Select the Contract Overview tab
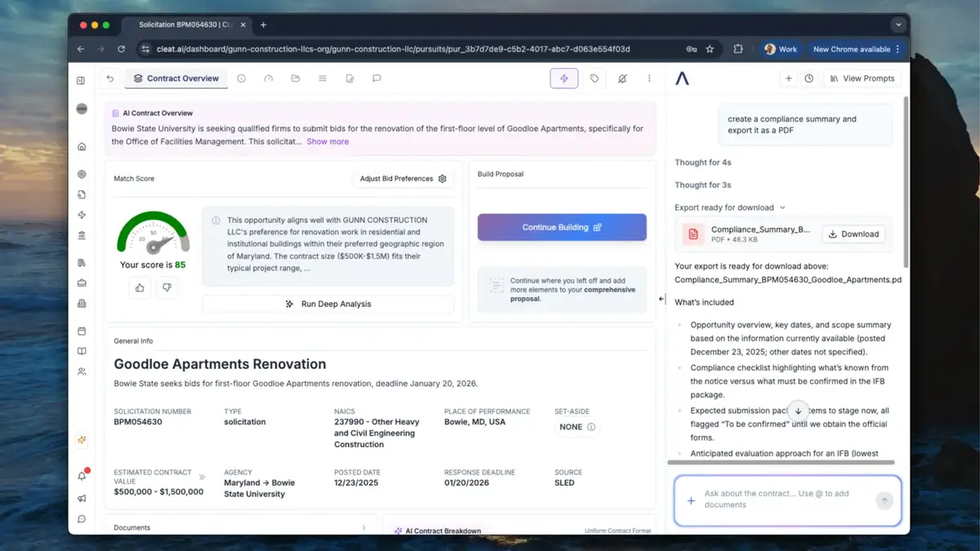The image size is (980, 551). 176,78
